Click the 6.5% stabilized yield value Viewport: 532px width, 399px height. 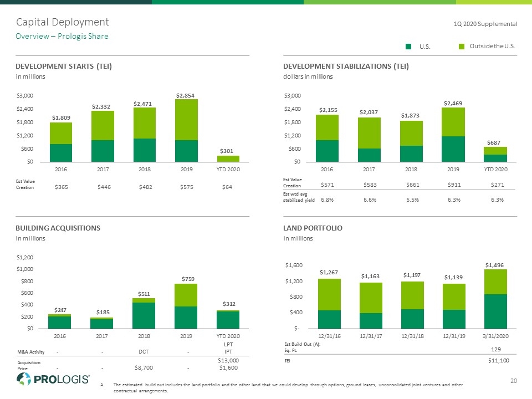(x=412, y=200)
